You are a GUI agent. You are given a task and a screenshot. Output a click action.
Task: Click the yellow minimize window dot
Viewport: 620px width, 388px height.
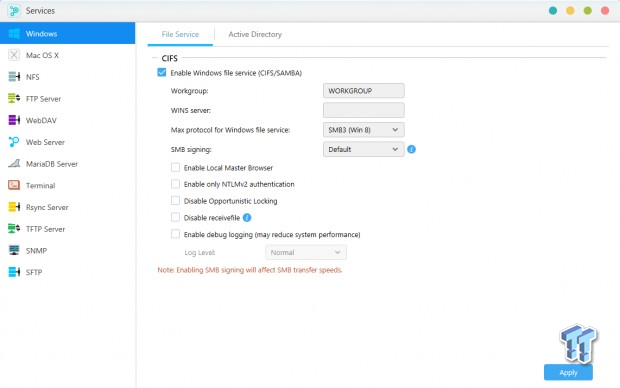click(570, 11)
